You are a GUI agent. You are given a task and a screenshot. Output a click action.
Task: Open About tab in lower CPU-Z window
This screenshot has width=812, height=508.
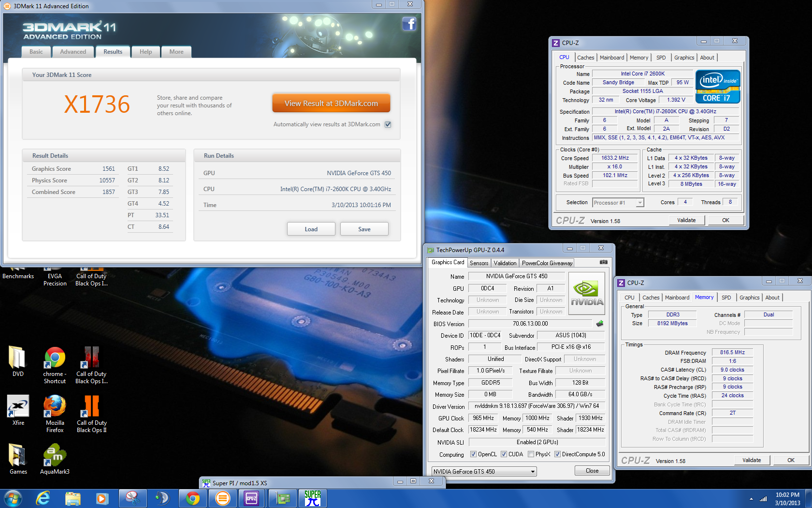(x=772, y=298)
